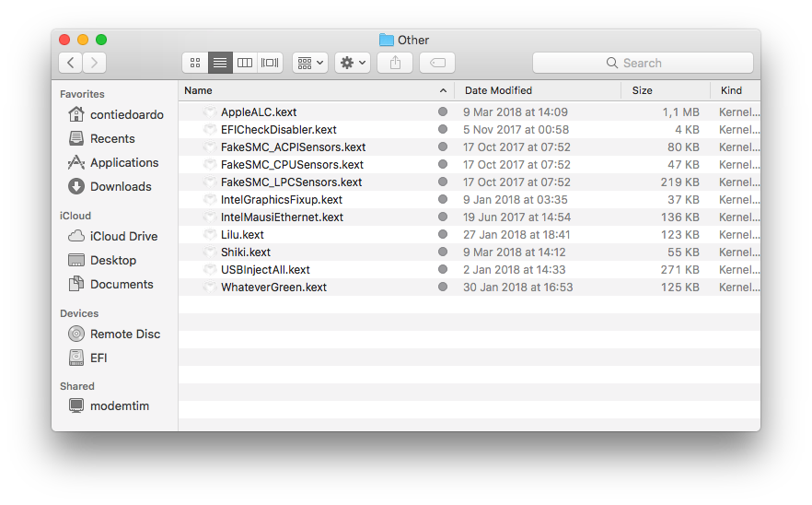Click the kext icon beside Shiki.kext
Viewport: 812px width, 505px height.
209,252
